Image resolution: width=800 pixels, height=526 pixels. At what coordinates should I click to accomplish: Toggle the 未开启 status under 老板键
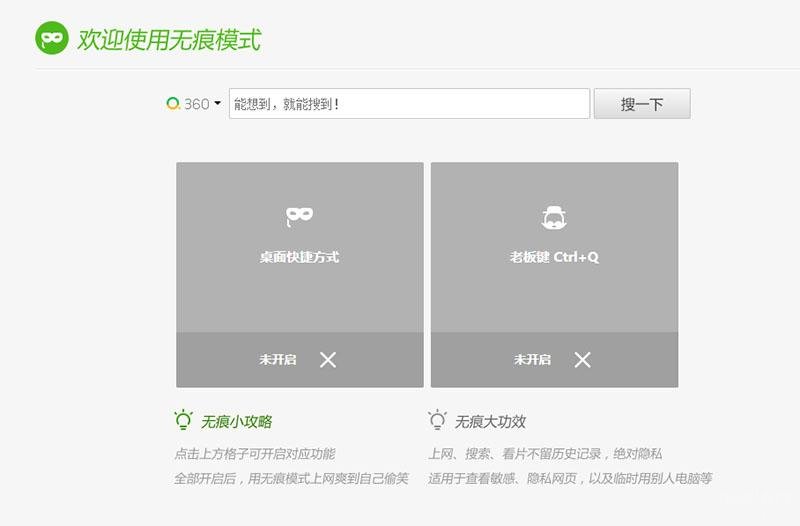click(x=532, y=360)
